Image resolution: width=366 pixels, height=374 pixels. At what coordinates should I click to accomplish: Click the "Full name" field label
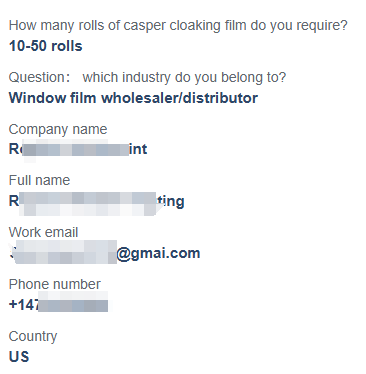pyautogui.click(x=39, y=180)
